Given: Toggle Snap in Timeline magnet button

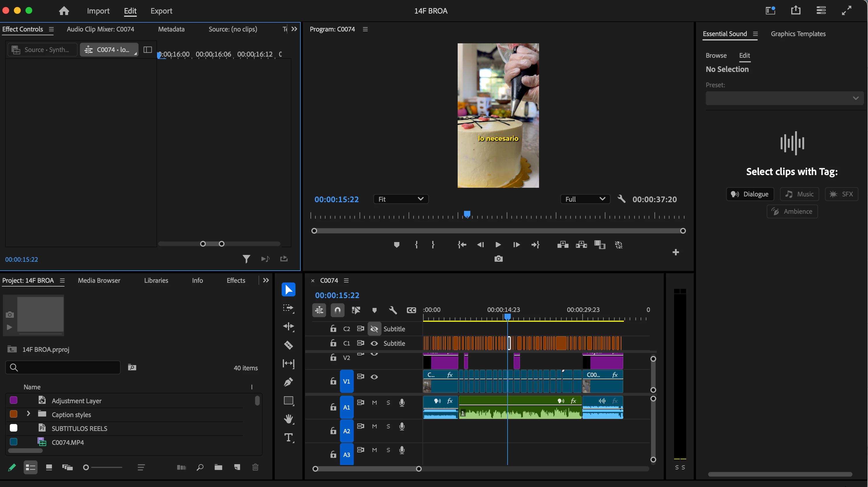Looking at the screenshot, I should (337, 310).
